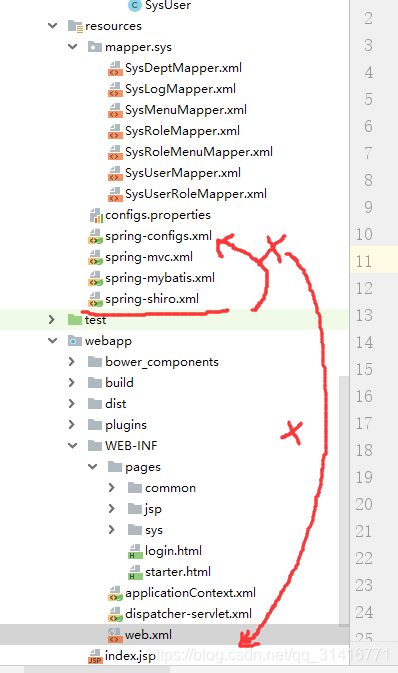The height and width of the screenshot is (673, 398).
Task: Select starter.html file name
Action: click(x=178, y=572)
